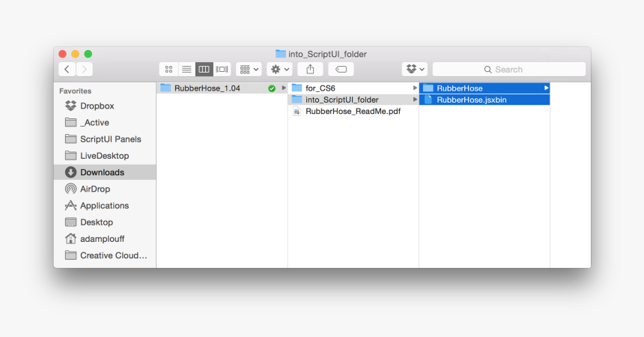Click the Applications icon

click(x=70, y=205)
